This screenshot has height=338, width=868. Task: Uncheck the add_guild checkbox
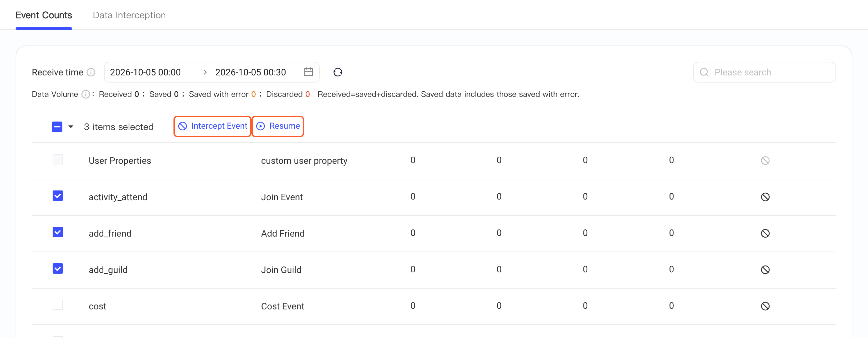57,268
